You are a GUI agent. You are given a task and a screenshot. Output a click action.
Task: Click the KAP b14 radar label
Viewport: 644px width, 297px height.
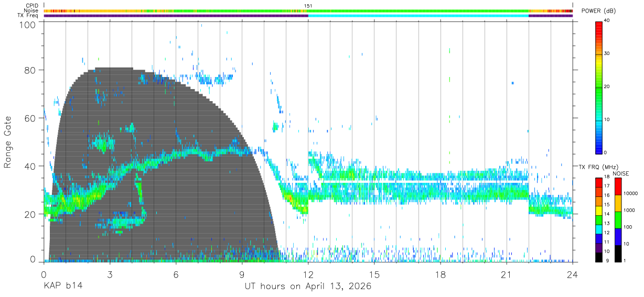(63, 287)
